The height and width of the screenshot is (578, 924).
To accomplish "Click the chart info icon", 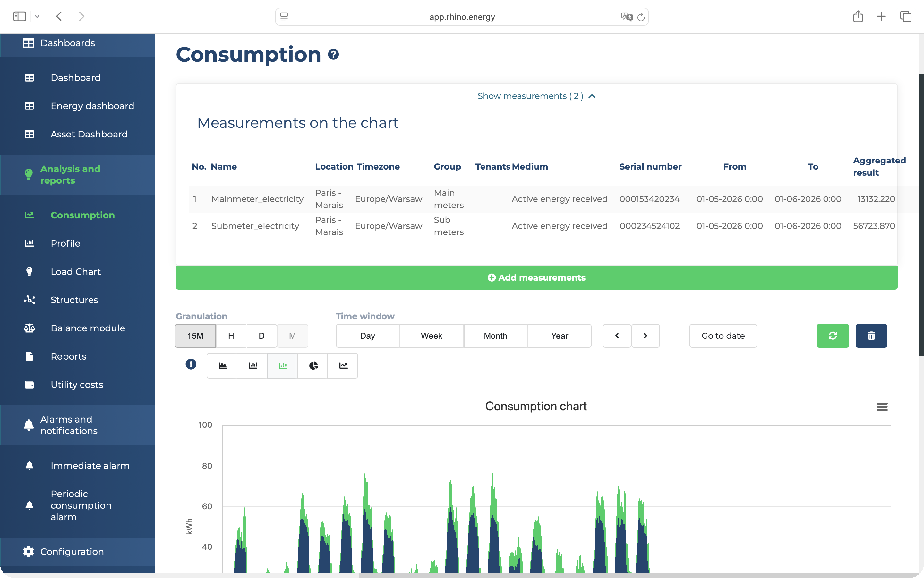I will pos(191,364).
